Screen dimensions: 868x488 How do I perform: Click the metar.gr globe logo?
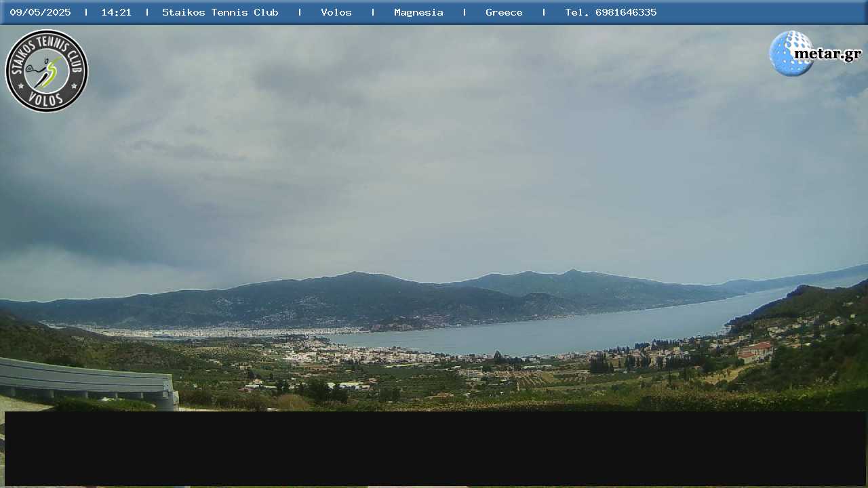(x=815, y=54)
